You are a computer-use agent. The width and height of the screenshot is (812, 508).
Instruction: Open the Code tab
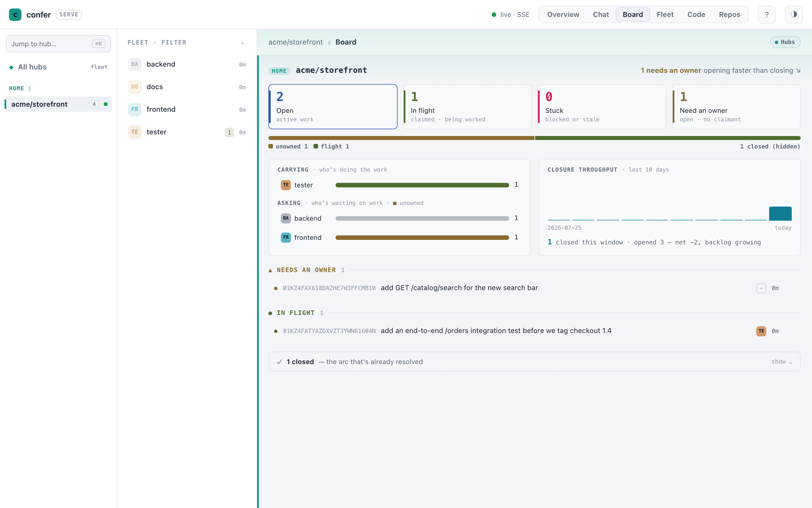pyautogui.click(x=696, y=14)
